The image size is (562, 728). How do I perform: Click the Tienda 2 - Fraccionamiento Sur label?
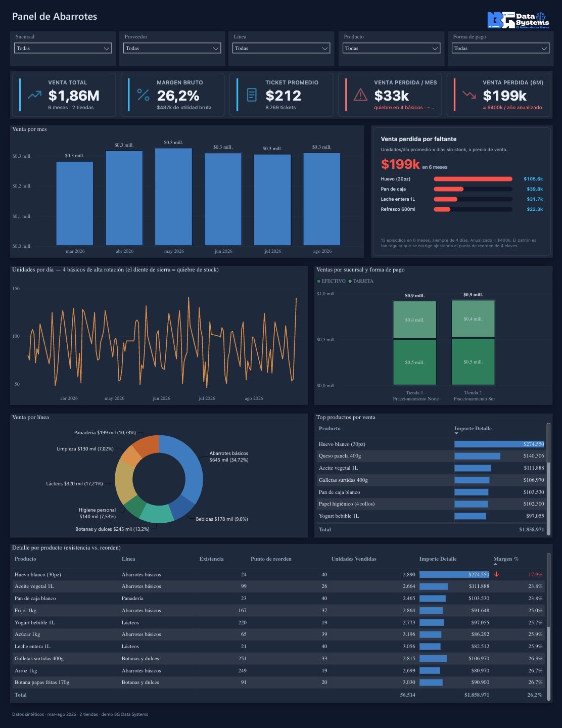(474, 396)
